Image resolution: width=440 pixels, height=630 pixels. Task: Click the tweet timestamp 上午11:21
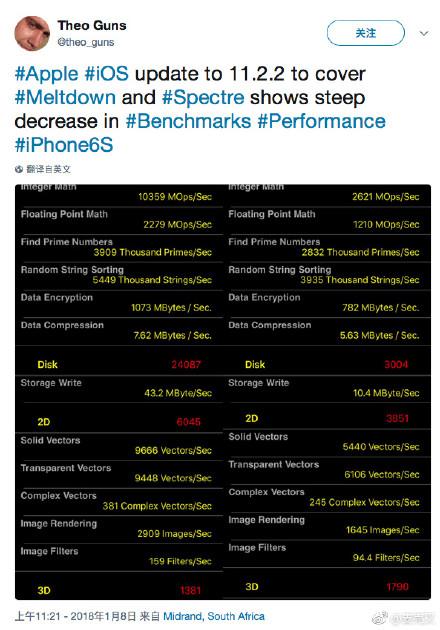point(40,616)
